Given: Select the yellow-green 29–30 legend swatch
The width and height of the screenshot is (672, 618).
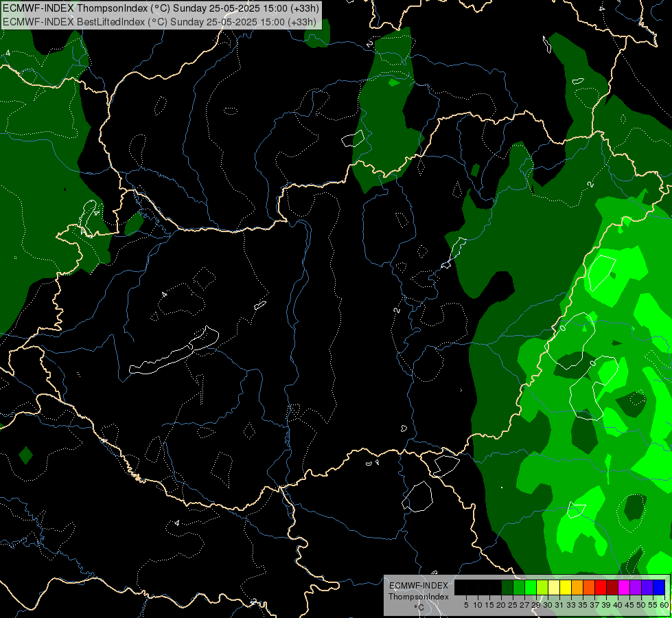Looking at the screenshot, I should tap(542, 587).
